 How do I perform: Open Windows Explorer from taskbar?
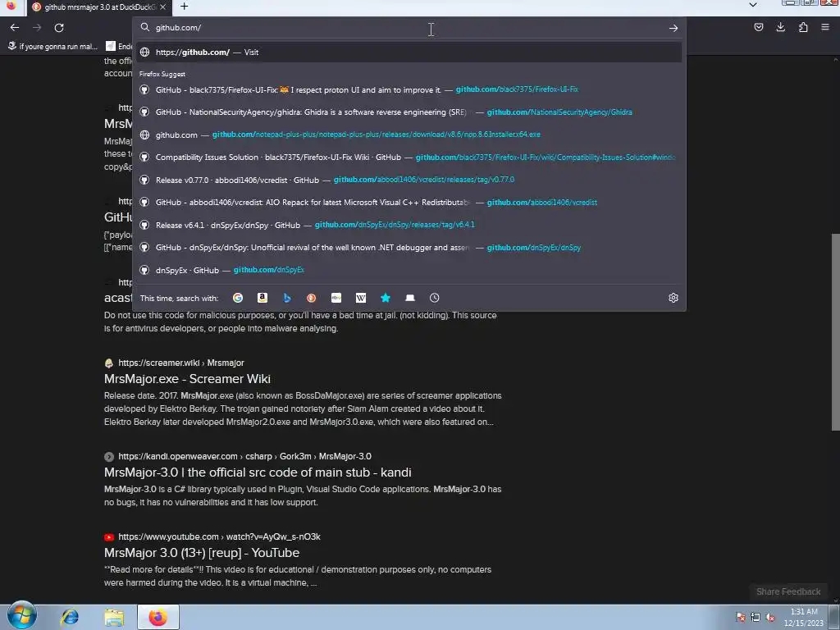(113, 617)
